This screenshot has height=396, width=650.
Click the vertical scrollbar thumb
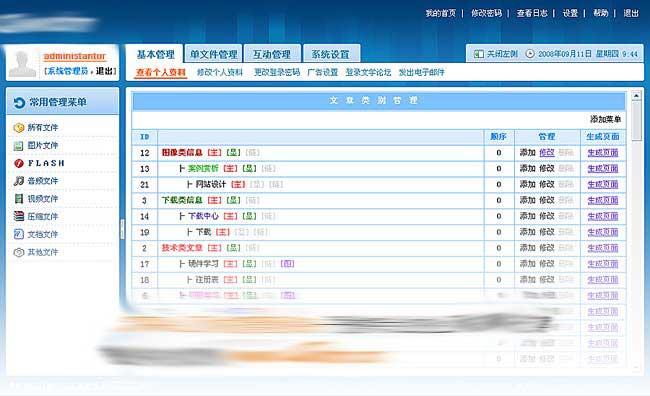coord(636,121)
